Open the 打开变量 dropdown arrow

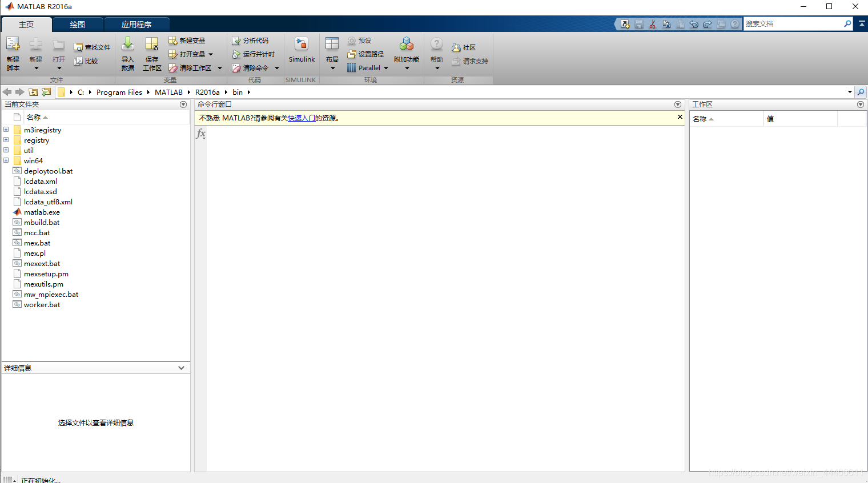pyautogui.click(x=211, y=54)
